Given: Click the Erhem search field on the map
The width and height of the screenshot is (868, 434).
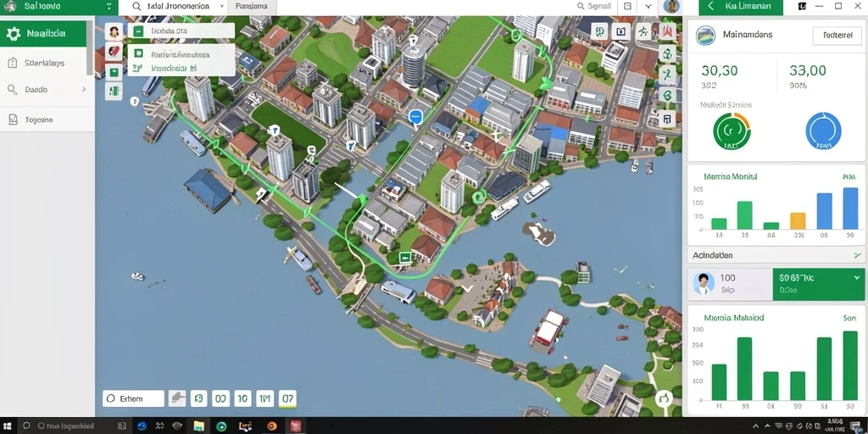Looking at the screenshot, I should pyautogui.click(x=133, y=398).
